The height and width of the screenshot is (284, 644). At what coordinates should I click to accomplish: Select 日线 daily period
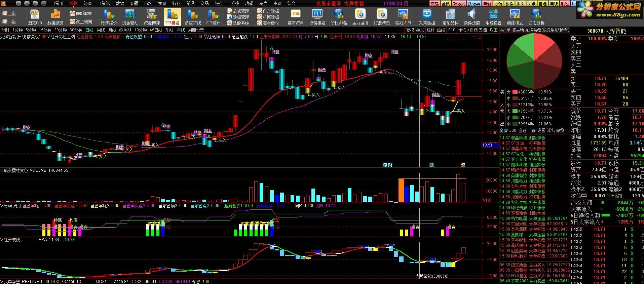89,30
